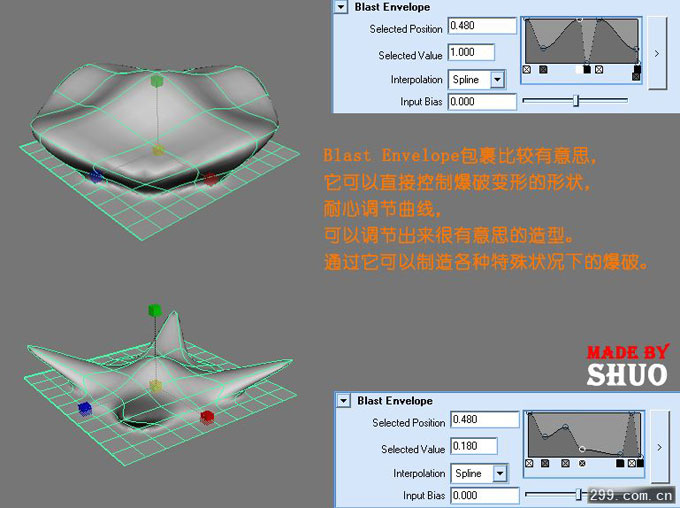Select green manipulator handle in lower viewport
This screenshot has width=680, height=508.
[154, 310]
